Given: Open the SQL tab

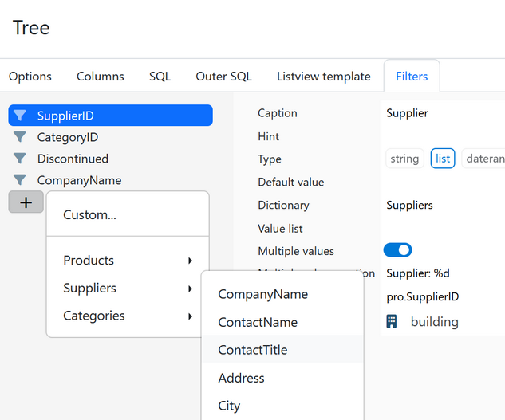Looking at the screenshot, I should point(160,77).
